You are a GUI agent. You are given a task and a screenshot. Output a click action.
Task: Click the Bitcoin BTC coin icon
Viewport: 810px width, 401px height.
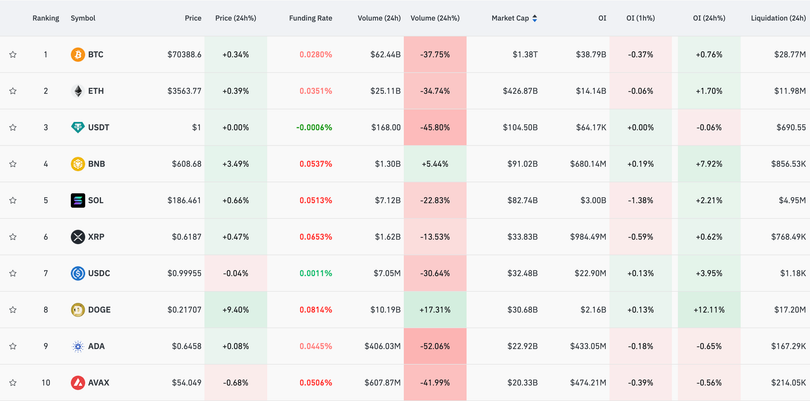tap(78, 55)
